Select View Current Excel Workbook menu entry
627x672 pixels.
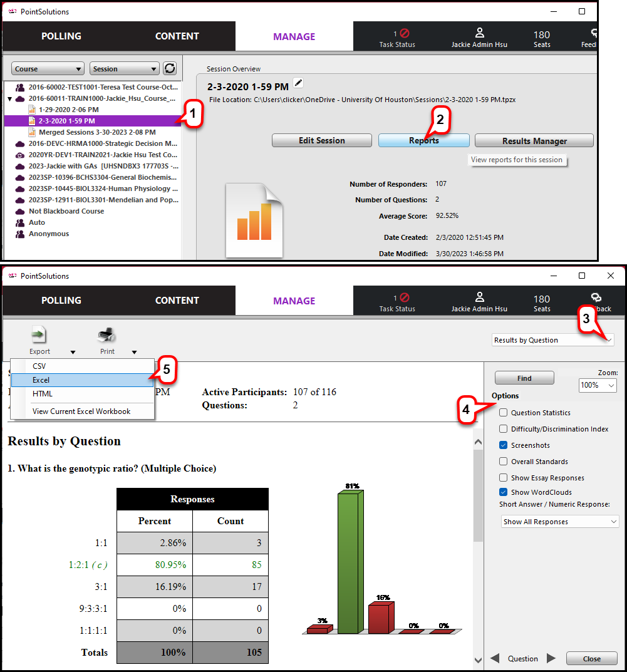click(82, 411)
